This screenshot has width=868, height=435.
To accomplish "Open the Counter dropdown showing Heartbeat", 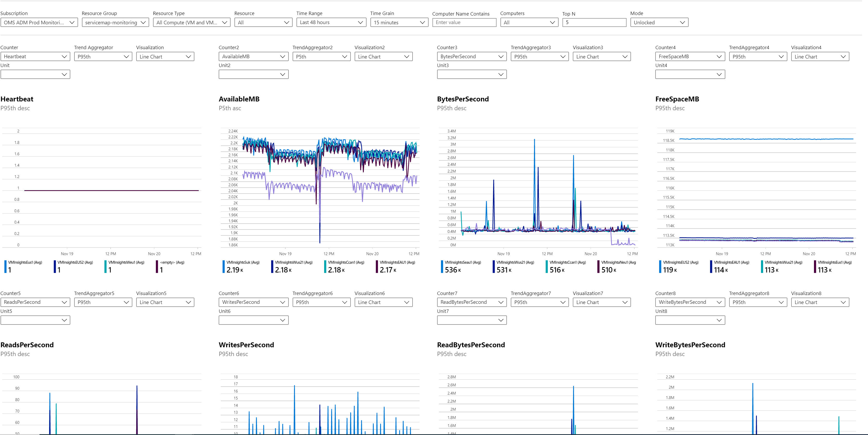I will pos(35,56).
